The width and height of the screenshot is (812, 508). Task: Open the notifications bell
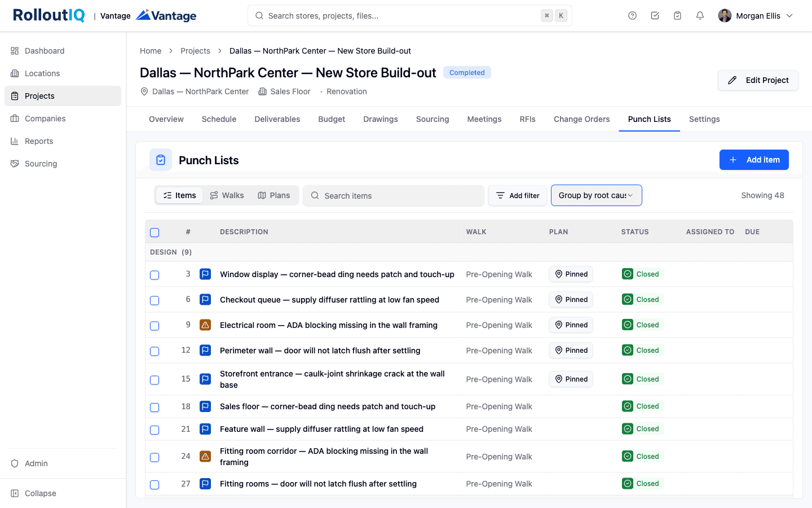700,16
